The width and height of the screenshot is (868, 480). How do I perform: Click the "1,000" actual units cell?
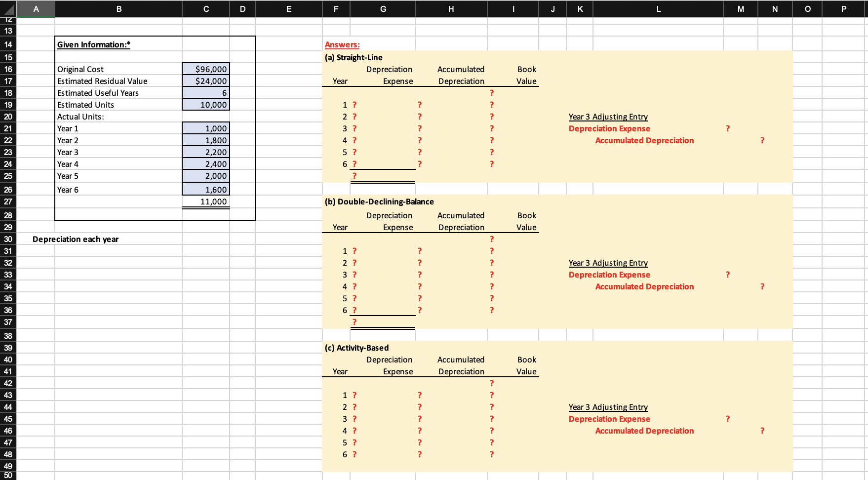tap(206, 128)
